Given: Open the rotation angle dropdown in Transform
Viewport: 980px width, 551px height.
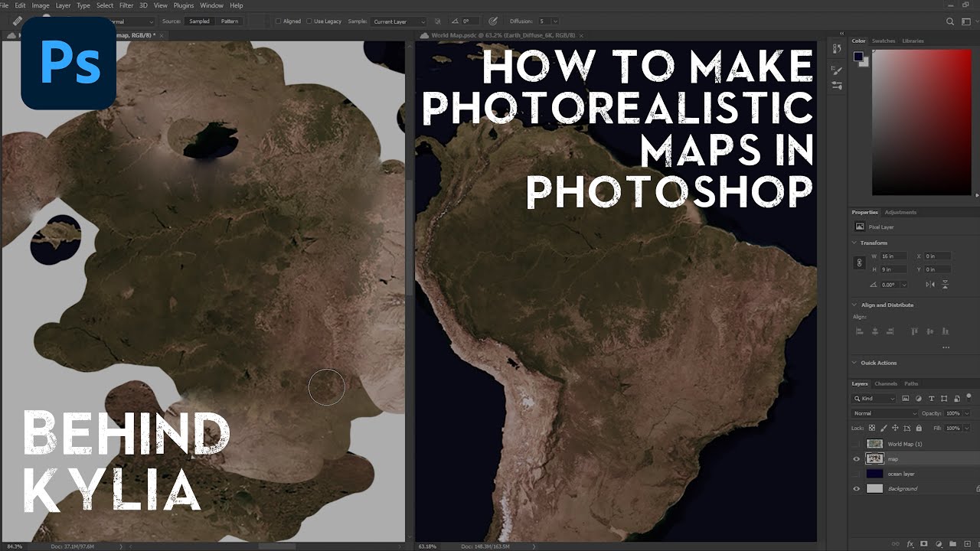Looking at the screenshot, I should click(x=904, y=285).
